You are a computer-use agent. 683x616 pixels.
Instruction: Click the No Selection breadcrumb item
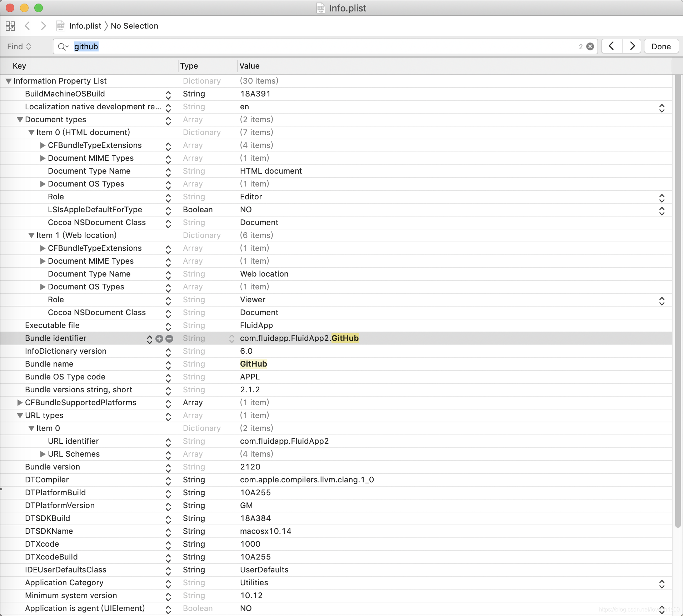pos(134,26)
